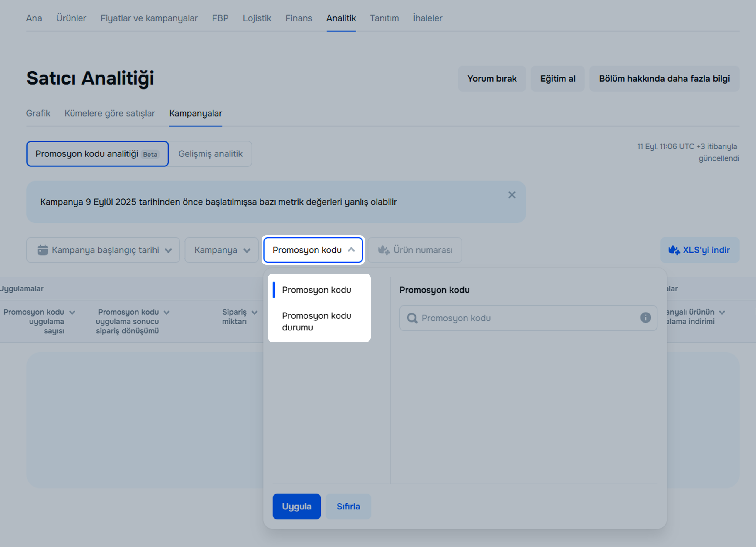The width and height of the screenshot is (756, 547).
Task: Open the Kümelere göre satışlar tab
Action: [x=110, y=113]
